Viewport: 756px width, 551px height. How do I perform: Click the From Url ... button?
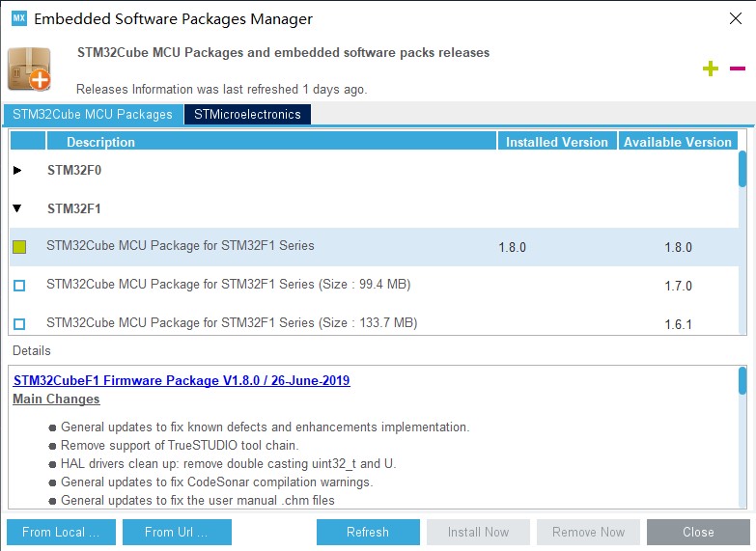[177, 532]
